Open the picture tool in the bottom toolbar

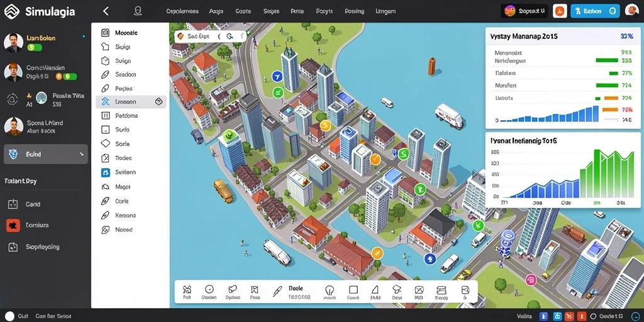[x=418, y=289]
